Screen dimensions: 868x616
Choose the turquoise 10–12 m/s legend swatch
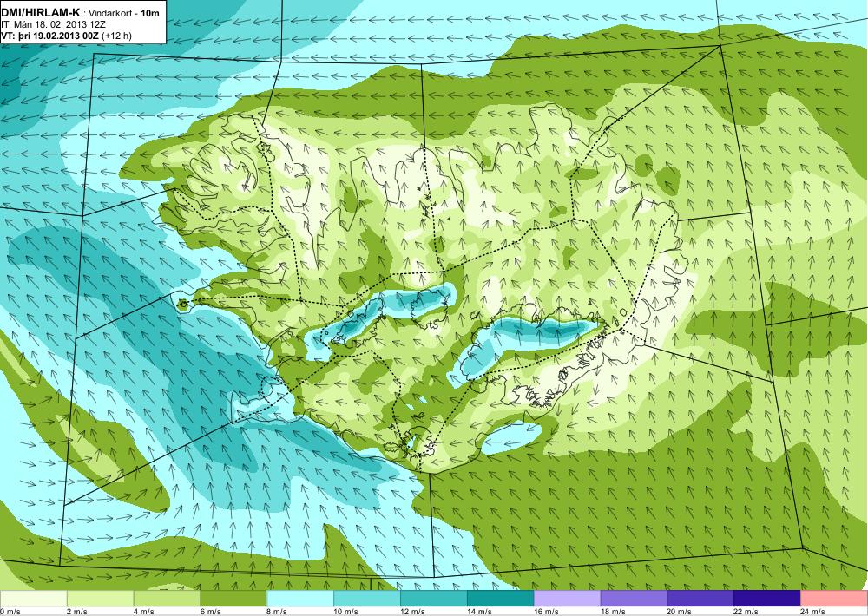pos(367,599)
